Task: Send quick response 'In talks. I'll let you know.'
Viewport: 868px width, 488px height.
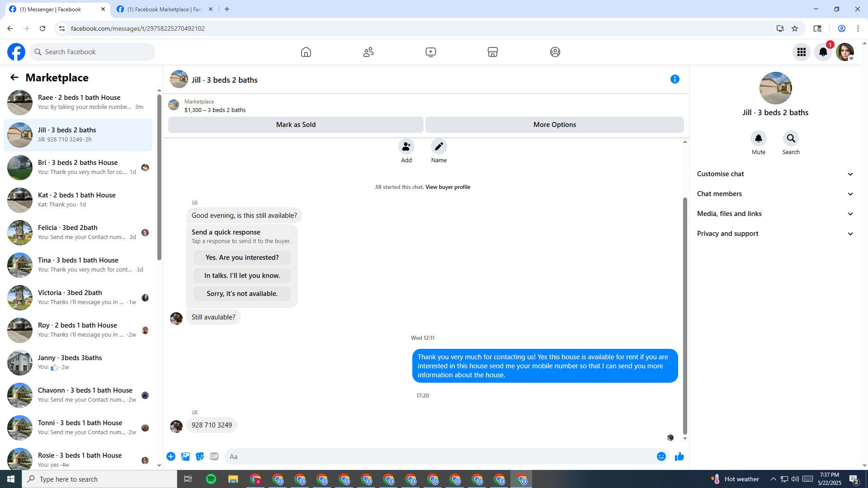Action: click(242, 276)
